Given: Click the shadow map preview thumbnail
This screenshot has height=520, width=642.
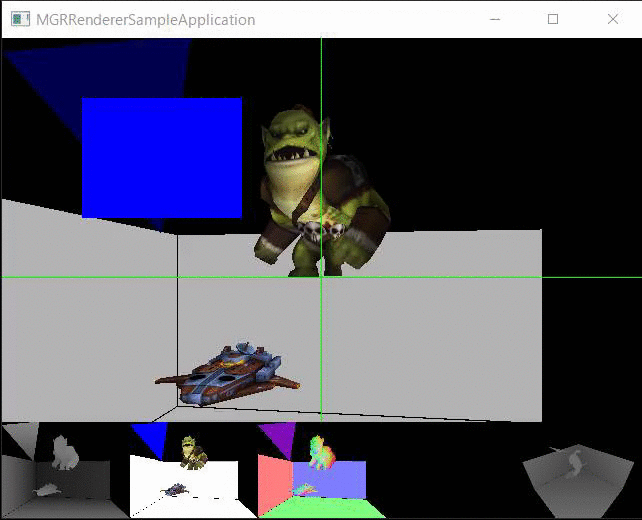Looking at the screenshot, I should tap(578, 480).
